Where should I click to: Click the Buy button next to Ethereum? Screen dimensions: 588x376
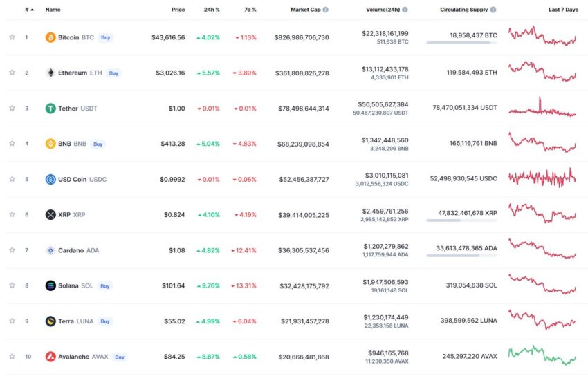tap(113, 73)
